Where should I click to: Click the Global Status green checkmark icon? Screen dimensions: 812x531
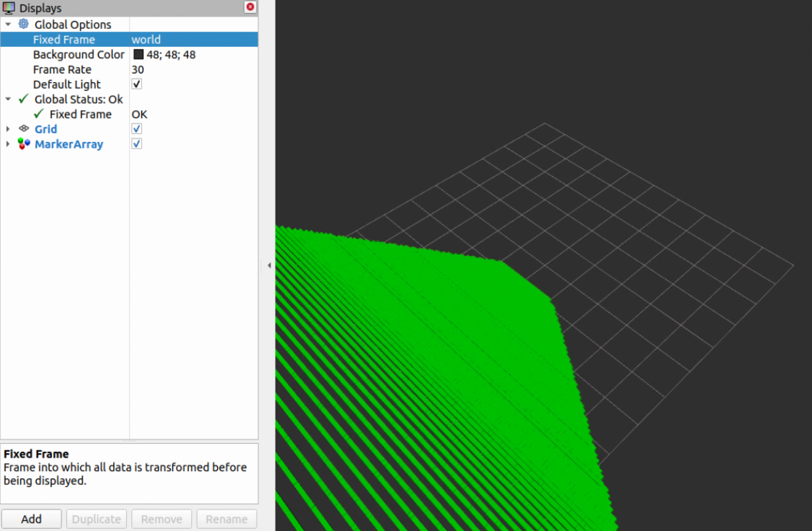click(x=23, y=99)
